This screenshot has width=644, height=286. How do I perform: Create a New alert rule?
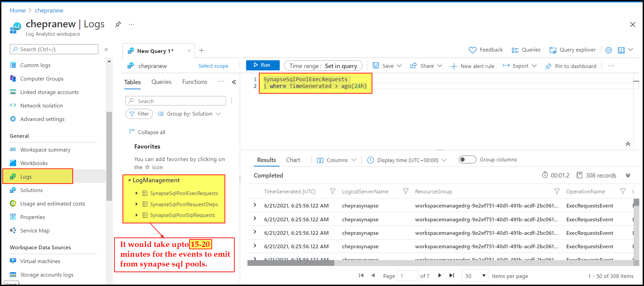tap(472, 66)
